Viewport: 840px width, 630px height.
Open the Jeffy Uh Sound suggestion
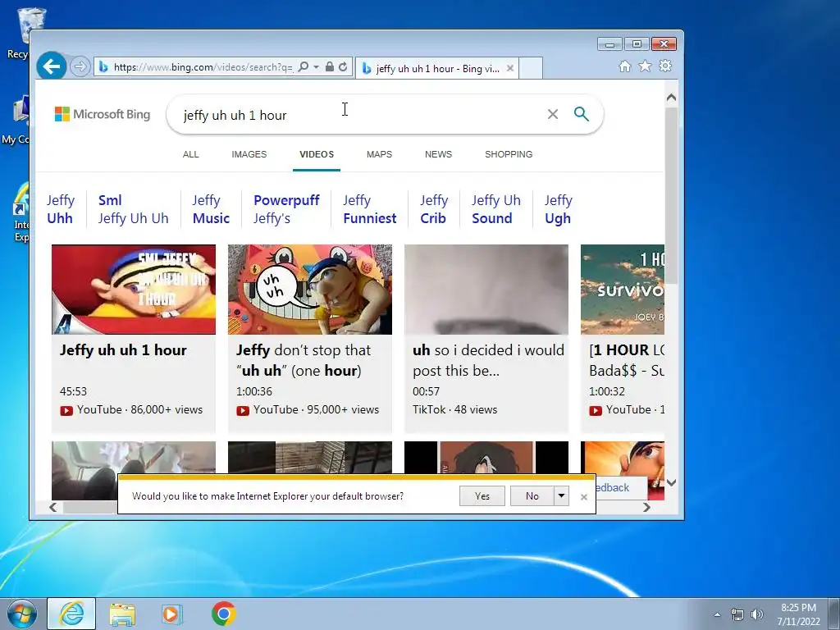(x=496, y=209)
